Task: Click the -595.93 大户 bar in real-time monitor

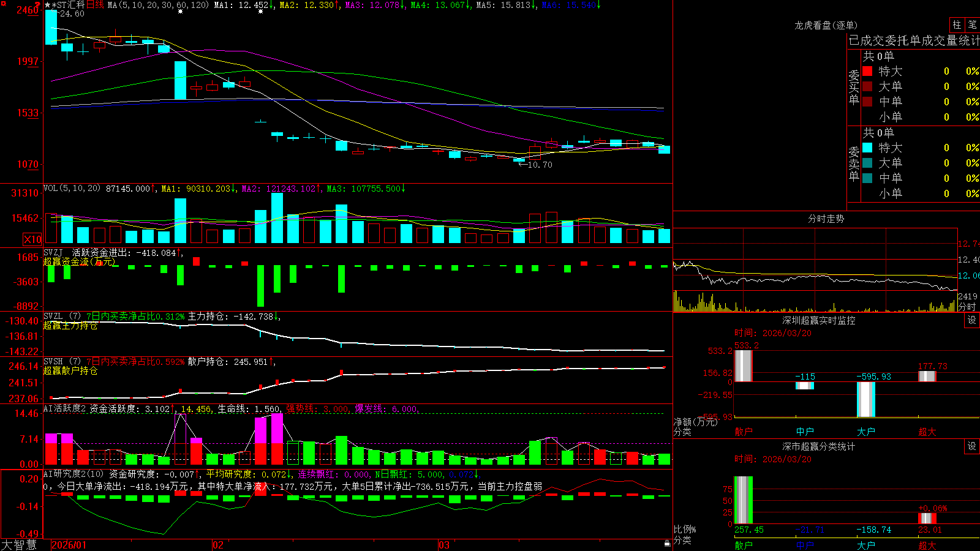Action: [865, 399]
